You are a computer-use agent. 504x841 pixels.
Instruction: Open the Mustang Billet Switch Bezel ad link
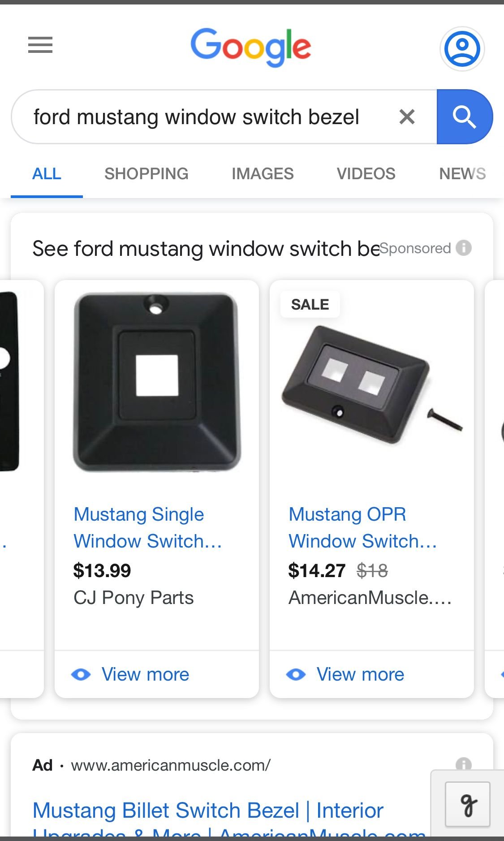(207, 810)
